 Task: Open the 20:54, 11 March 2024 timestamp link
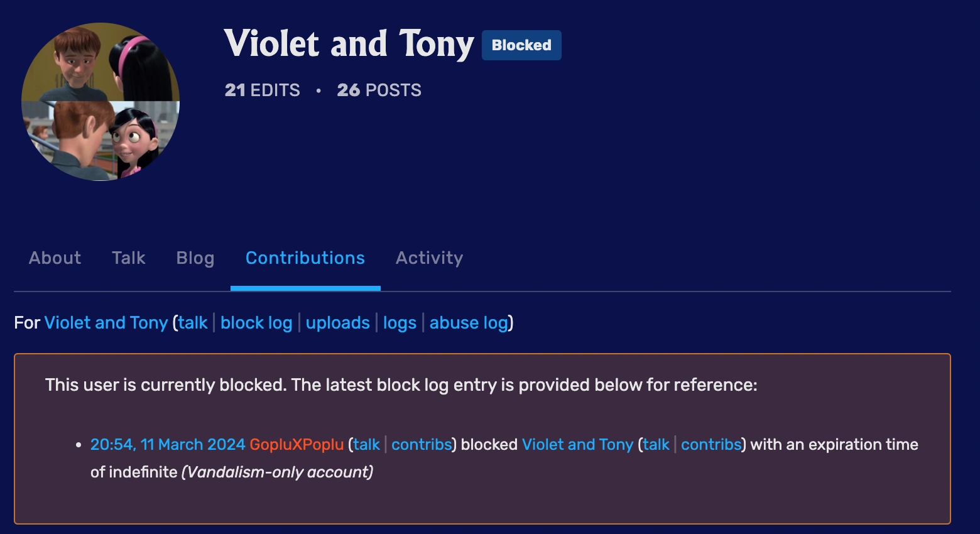(166, 444)
